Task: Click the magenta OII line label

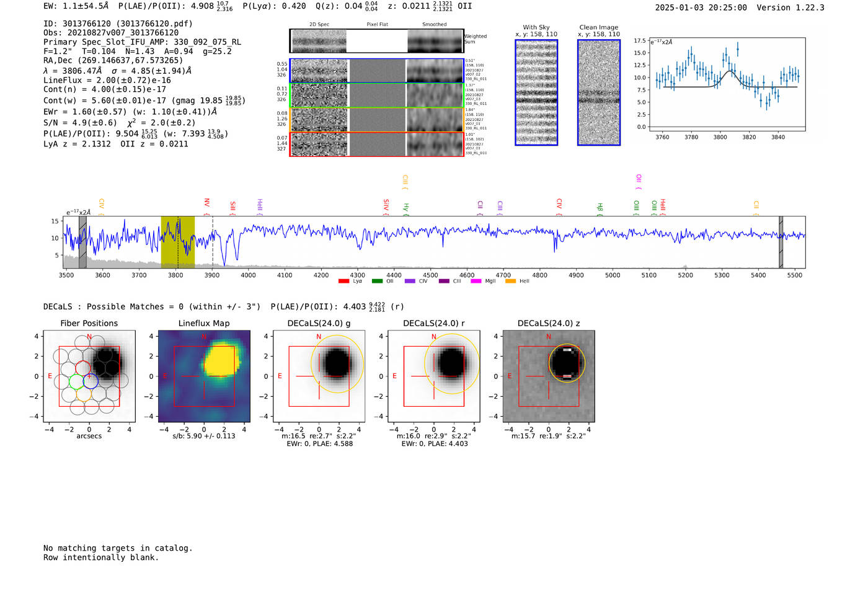Action: pos(639,181)
